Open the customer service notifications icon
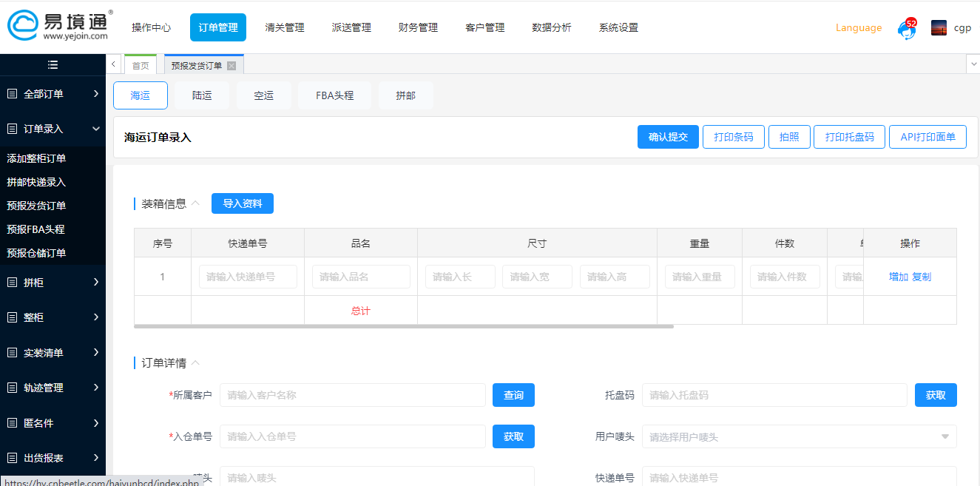Image resolution: width=980 pixels, height=486 pixels. [x=906, y=28]
